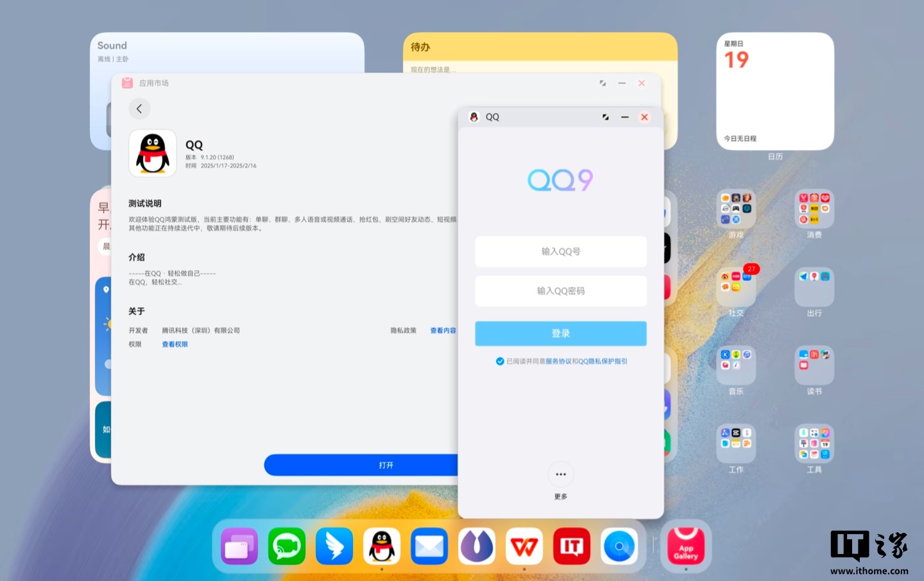Open the 工具 folder

click(814, 444)
